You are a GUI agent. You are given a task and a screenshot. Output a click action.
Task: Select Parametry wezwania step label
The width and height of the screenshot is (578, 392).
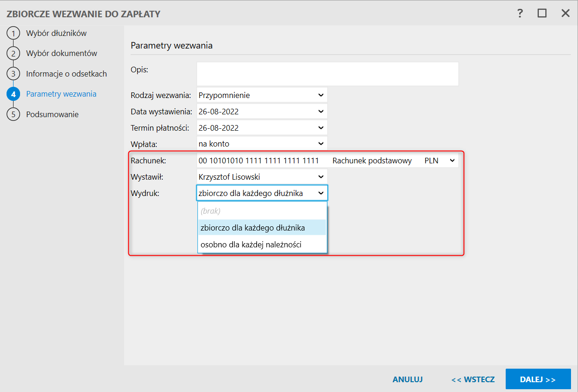pos(61,94)
